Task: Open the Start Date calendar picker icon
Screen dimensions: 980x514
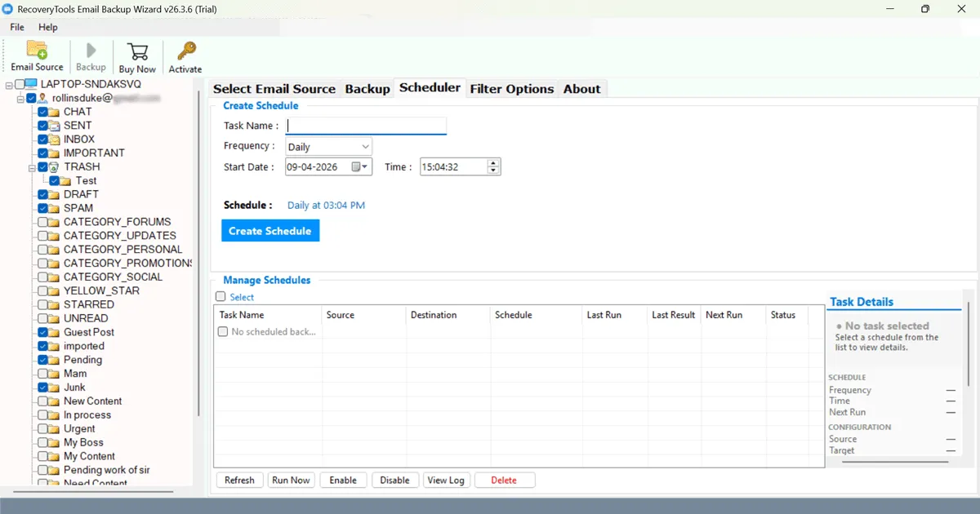Action: tap(356, 166)
